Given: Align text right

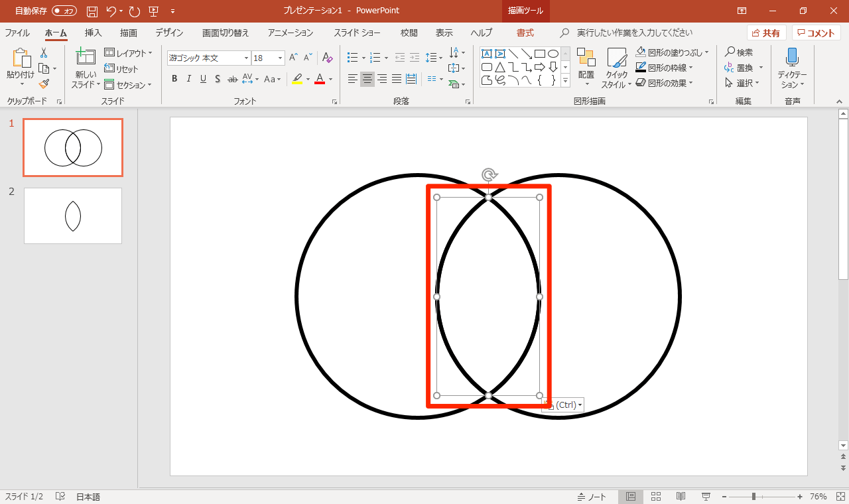Looking at the screenshot, I should (382, 79).
